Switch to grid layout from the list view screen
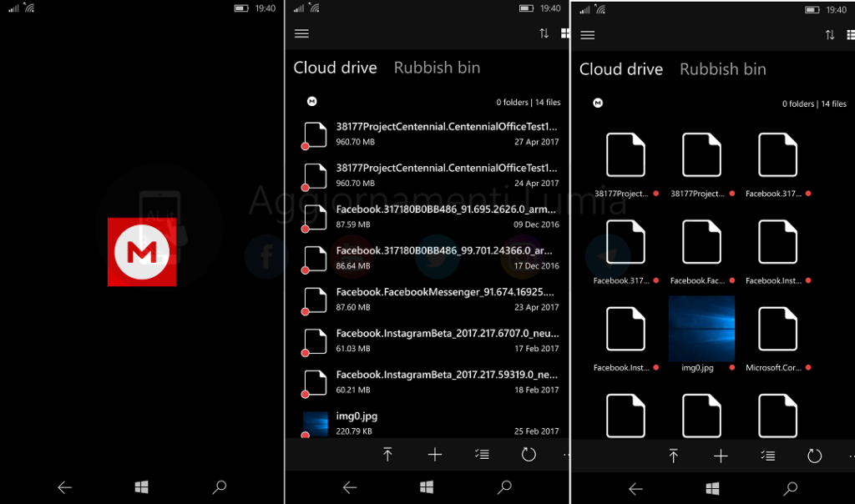Image resolution: width=855 pixels, height=504 pixels. pyautogui.click(x=565, y=33)
